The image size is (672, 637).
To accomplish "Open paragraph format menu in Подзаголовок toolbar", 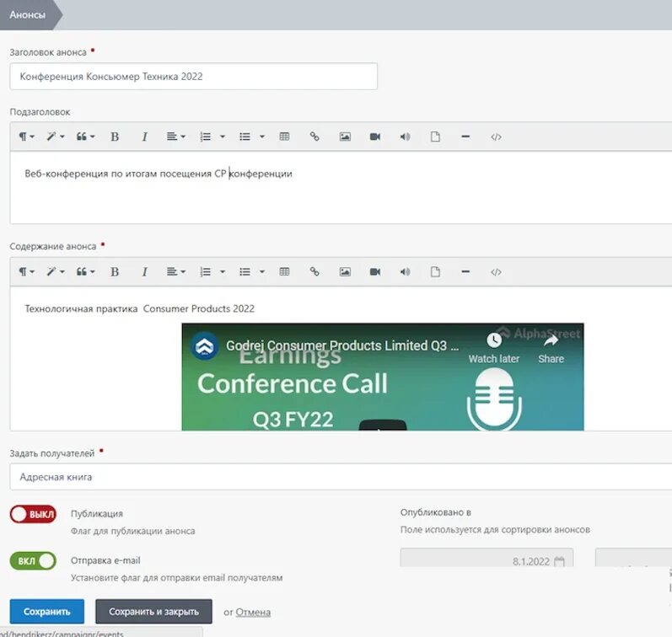I will click(26, 136).
